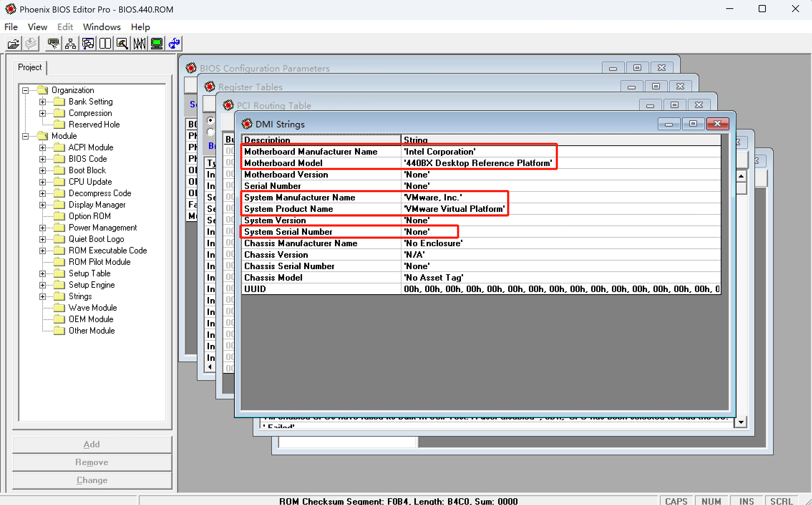Expand the Strings folder node
The image size is (812, 505).
point(43,296)
